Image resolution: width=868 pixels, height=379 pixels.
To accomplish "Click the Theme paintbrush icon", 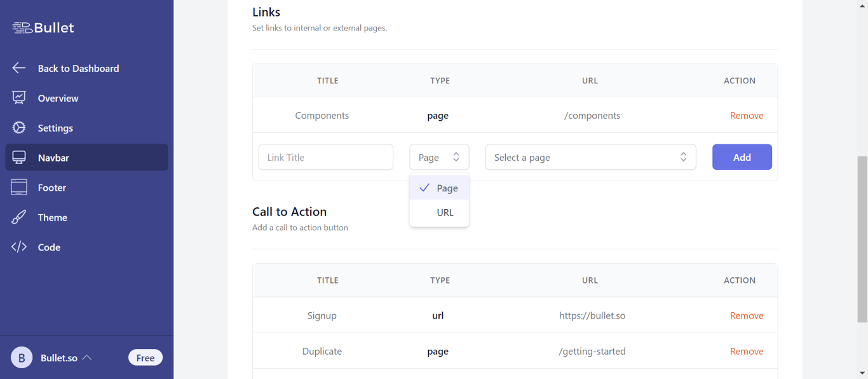I will 19,217.
